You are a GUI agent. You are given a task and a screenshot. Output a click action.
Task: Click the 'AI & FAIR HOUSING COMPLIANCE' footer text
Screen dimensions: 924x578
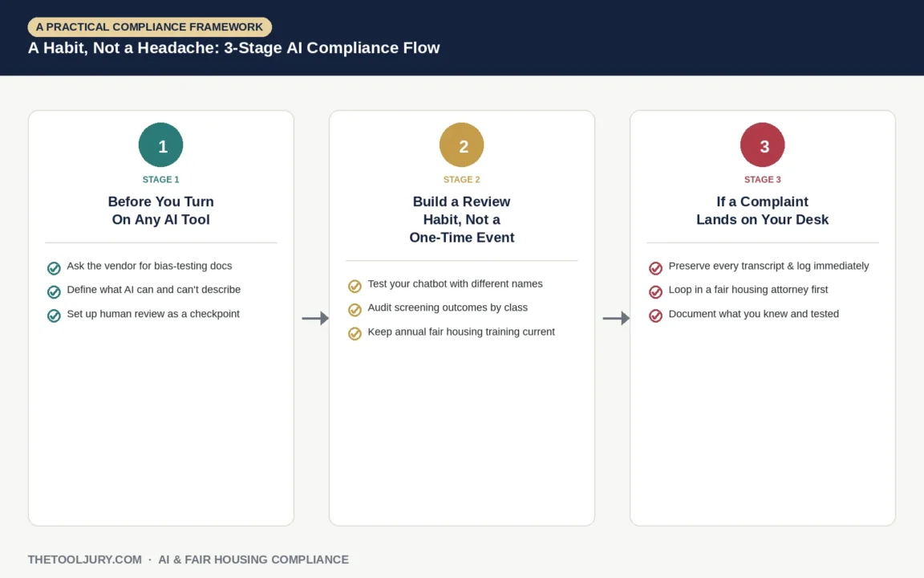[x=253, y=560]
